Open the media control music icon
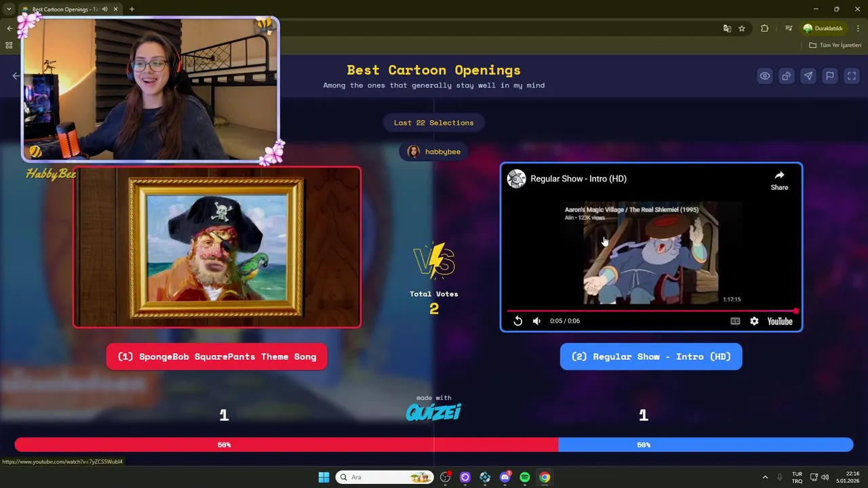This screenshot has width=868, height=488. [x=789, y=28]
